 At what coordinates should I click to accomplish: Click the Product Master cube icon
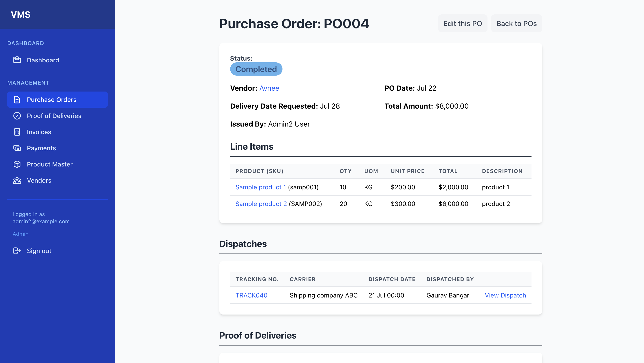pyautogui.click(x=17, y=164)
